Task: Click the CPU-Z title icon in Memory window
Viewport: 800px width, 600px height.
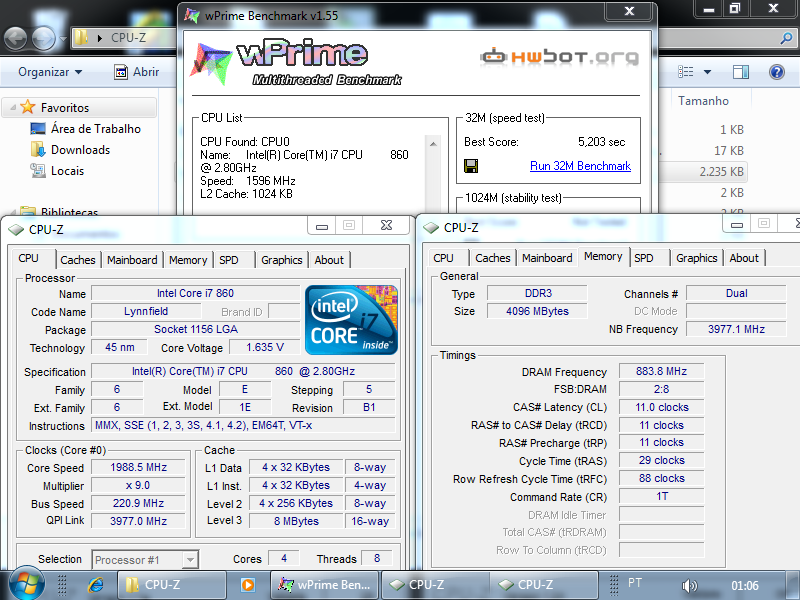Action: point(431,228)
